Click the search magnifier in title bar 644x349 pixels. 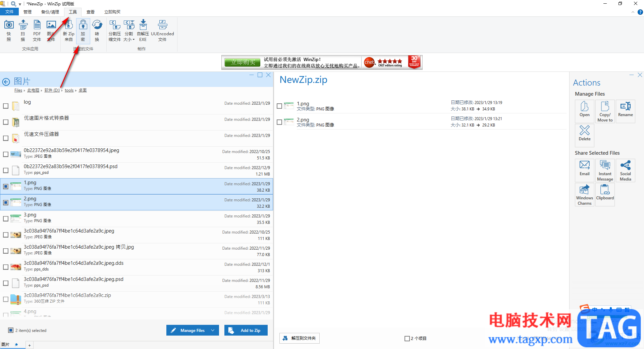[13, 4]
